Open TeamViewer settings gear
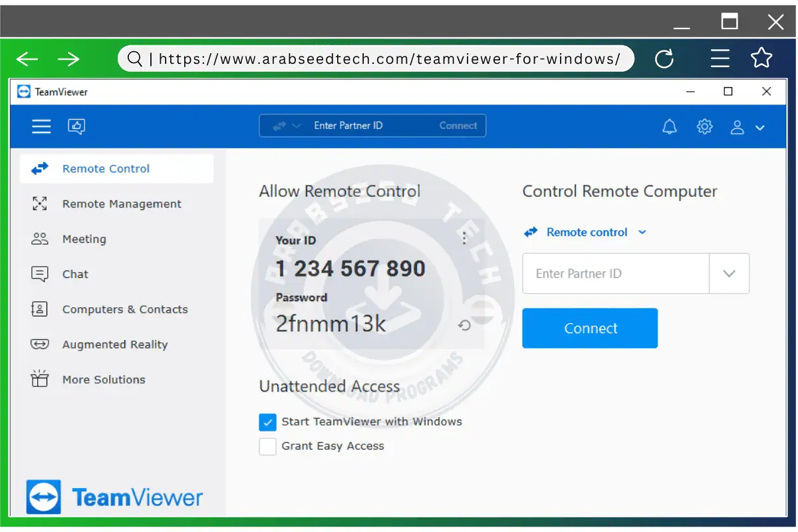This screenshot has height=532, width=798. click(704, 126)
